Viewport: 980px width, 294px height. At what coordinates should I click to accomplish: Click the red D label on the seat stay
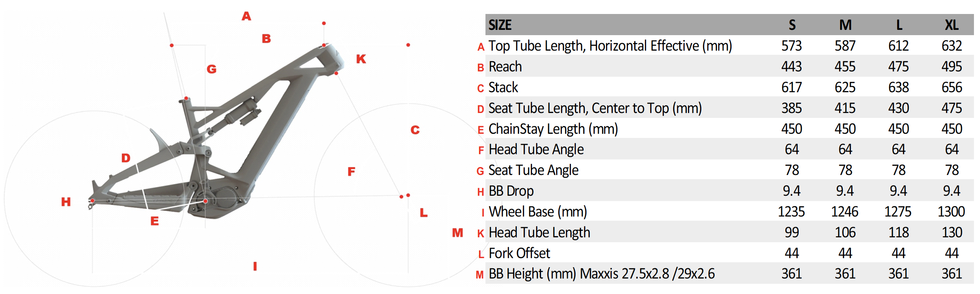(x=125, y=158)
